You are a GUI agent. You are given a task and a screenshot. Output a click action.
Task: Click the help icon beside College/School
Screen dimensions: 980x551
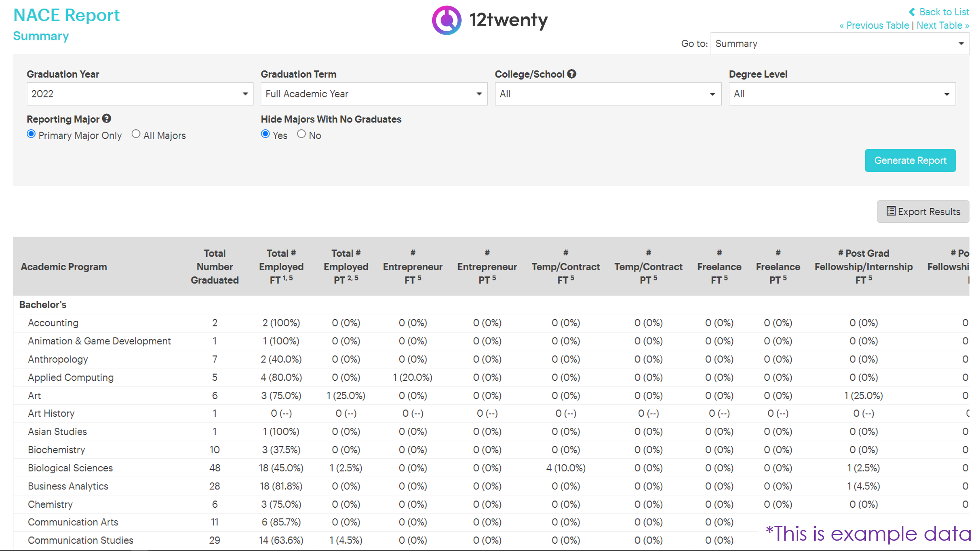pyautogui.click(x=571, y=74)
